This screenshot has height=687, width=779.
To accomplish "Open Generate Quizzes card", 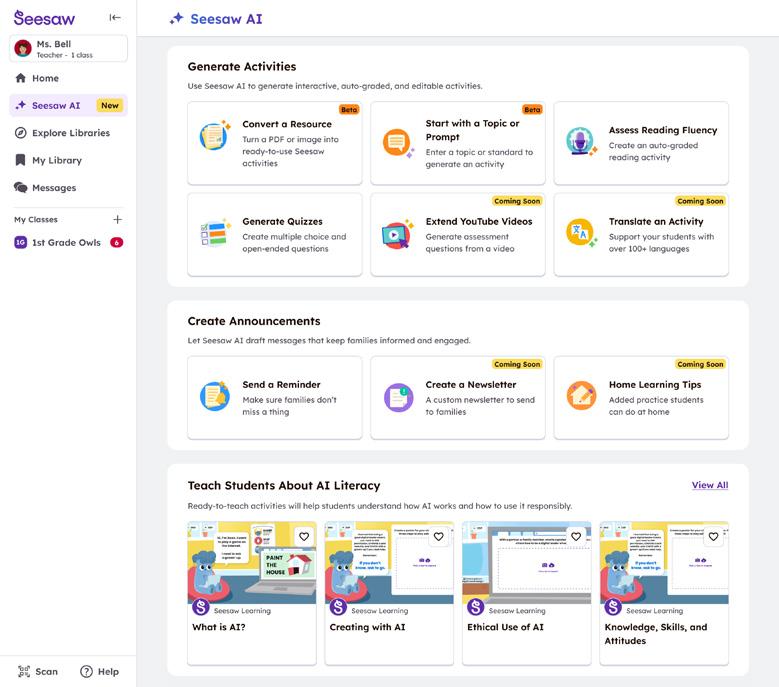I will pos(275,234).
